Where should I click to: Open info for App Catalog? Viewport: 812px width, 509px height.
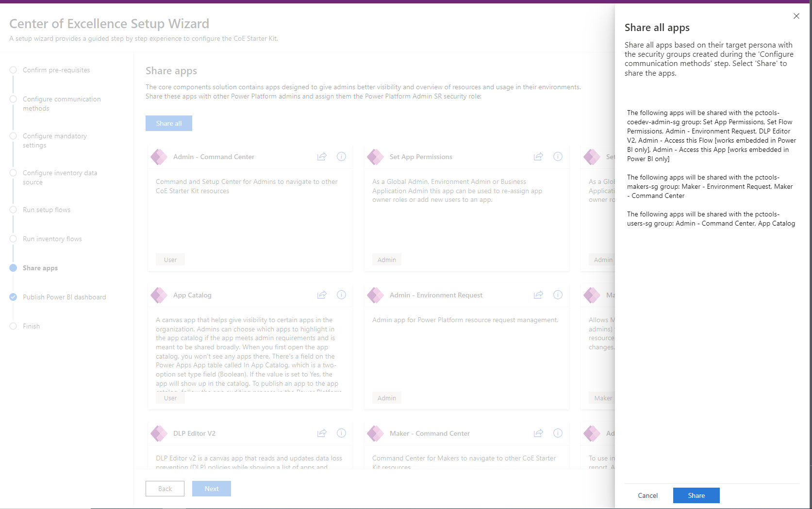(x=341, y=295)
